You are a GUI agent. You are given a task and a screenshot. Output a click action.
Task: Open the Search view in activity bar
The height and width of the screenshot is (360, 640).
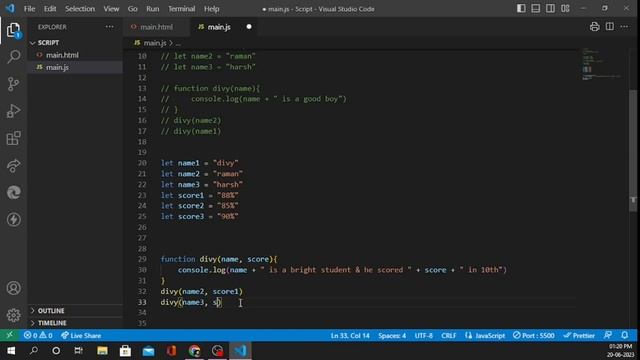pyautogui.click(x=13, y=57)
